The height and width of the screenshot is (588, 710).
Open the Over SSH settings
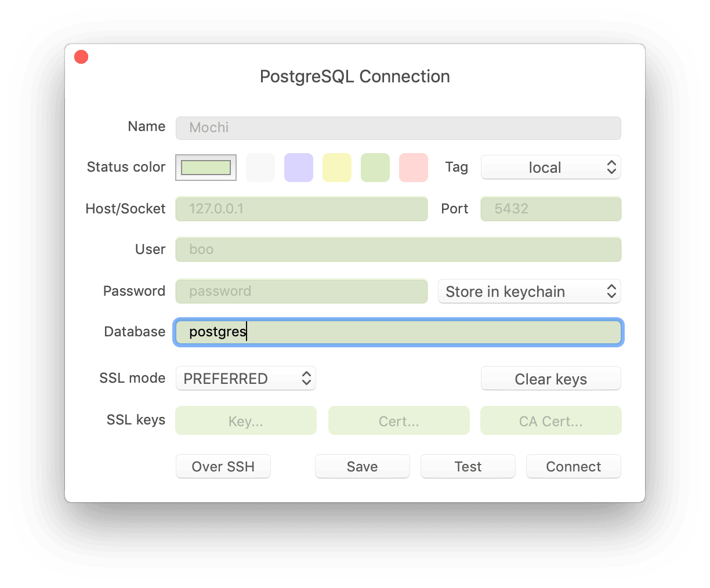pos(223,467)
